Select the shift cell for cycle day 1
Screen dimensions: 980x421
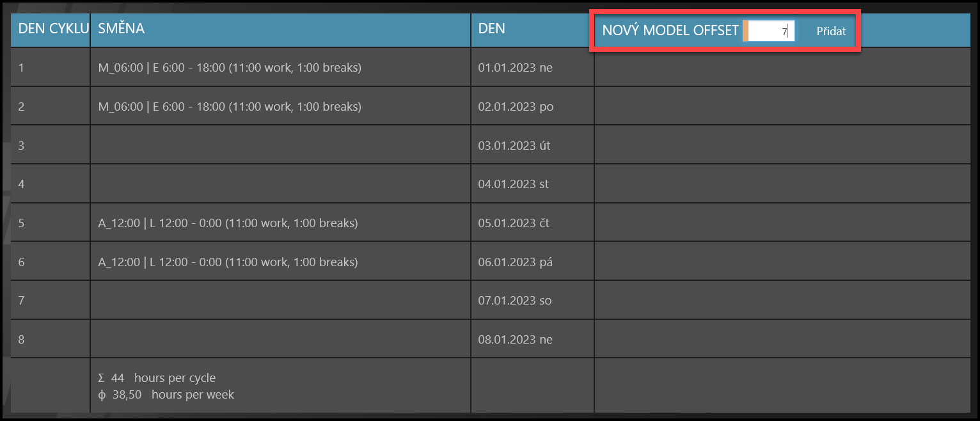(x=230, y=67)
